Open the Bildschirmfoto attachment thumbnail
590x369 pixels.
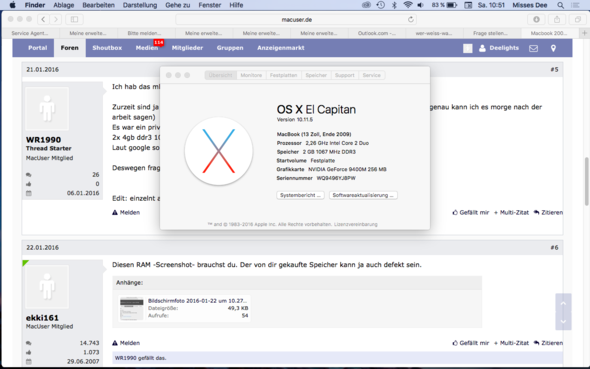tap(131, 308)
